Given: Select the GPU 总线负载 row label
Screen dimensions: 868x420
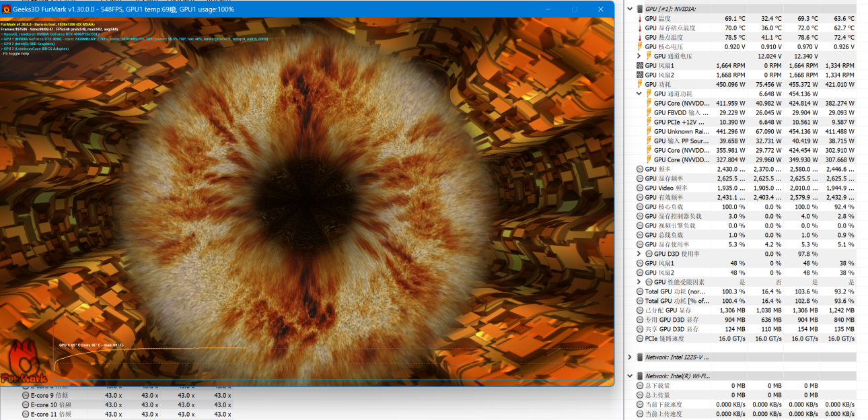Looking at the screenshot, I should 664,236.
